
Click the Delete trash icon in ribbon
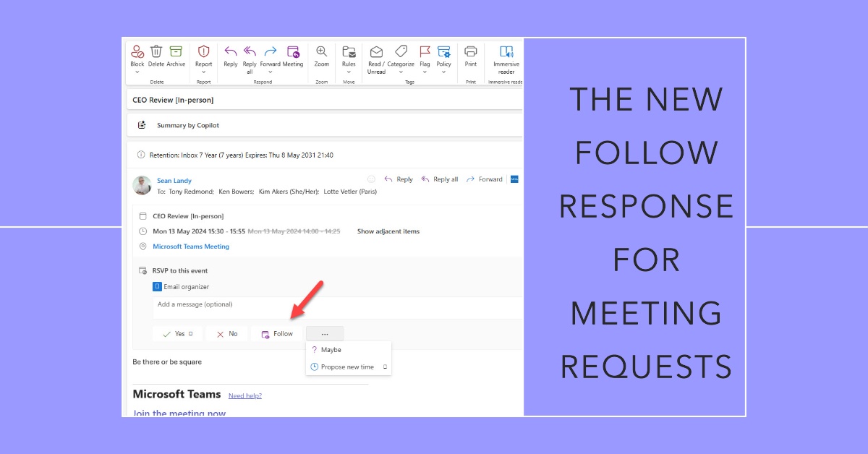click(x=156, y=52)
